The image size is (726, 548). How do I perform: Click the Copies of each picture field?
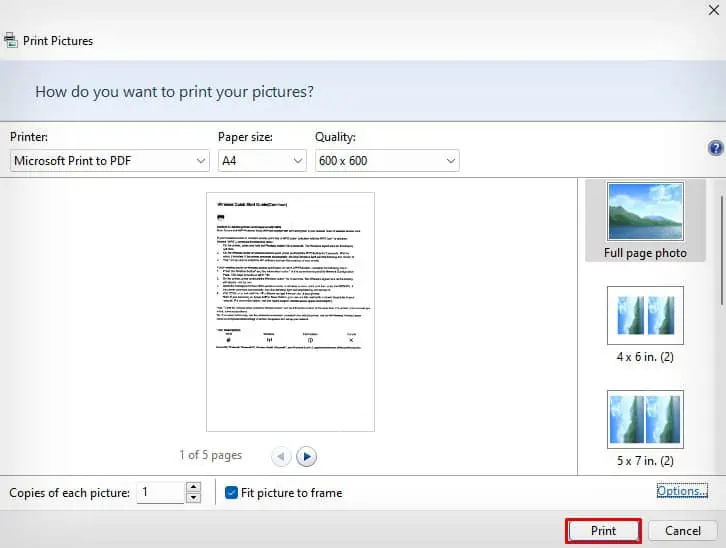[160, 492]
